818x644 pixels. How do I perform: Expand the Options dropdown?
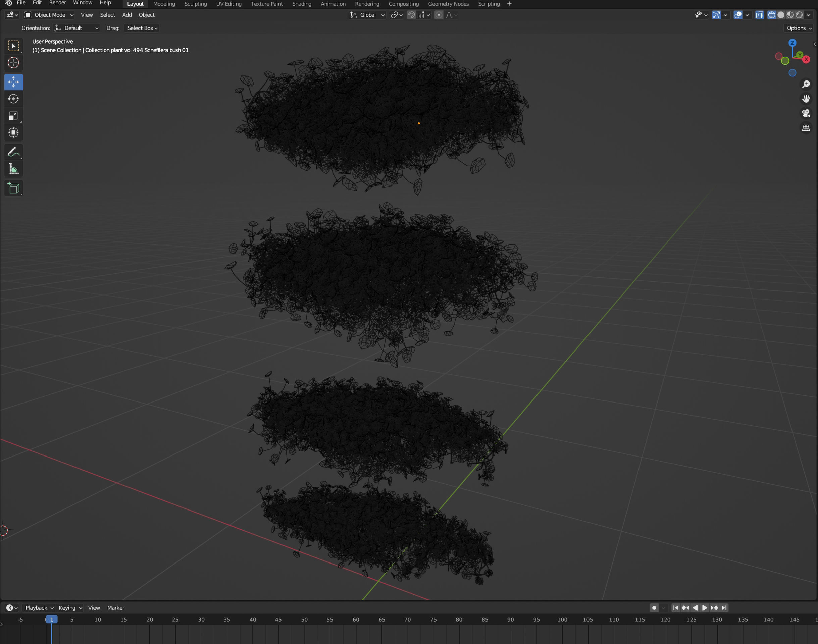pos(799,28)
